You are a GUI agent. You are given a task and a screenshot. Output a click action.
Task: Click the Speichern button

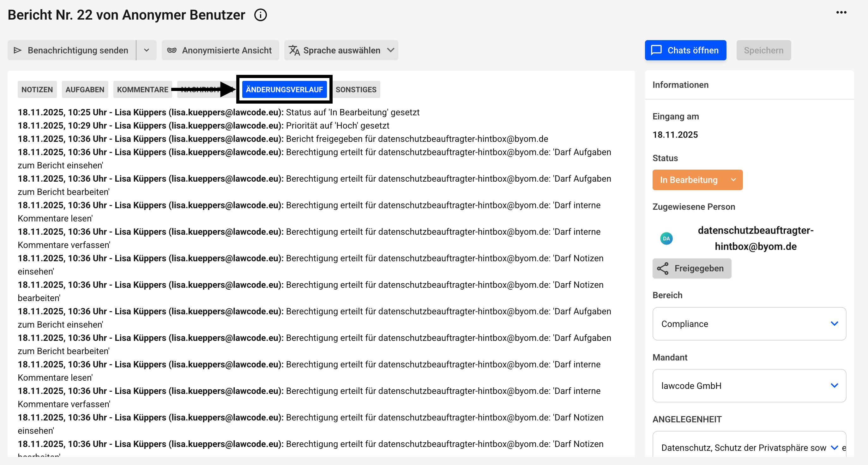[763, 50]
